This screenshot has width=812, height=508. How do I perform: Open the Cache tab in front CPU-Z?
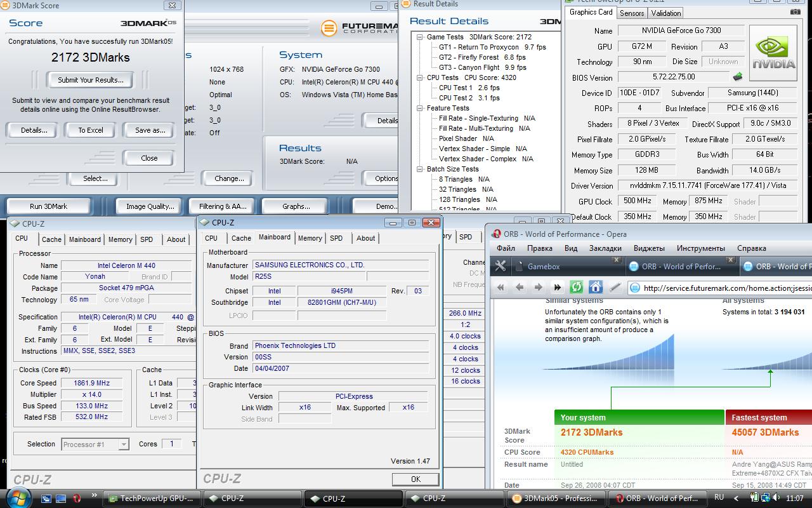click(x=241, y=238)
